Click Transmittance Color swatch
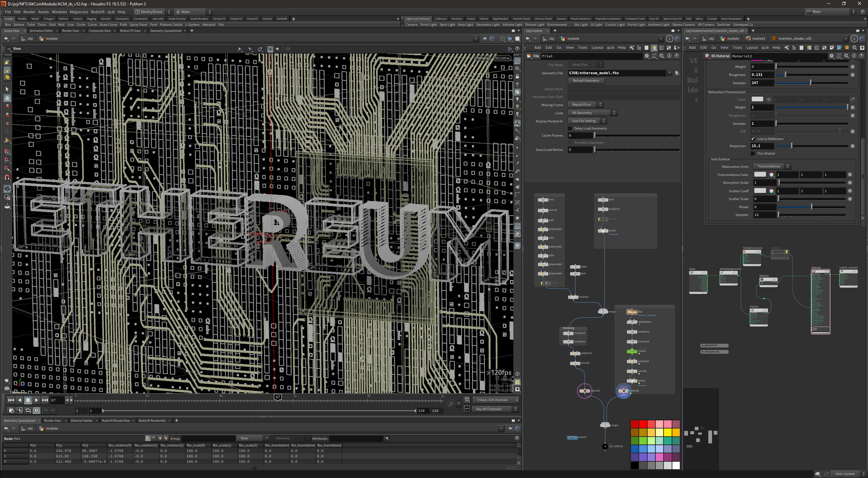 point(760,175)
